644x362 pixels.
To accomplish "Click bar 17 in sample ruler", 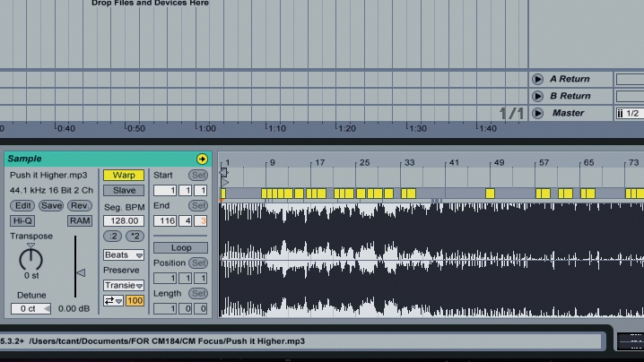I will pos(319,162).
